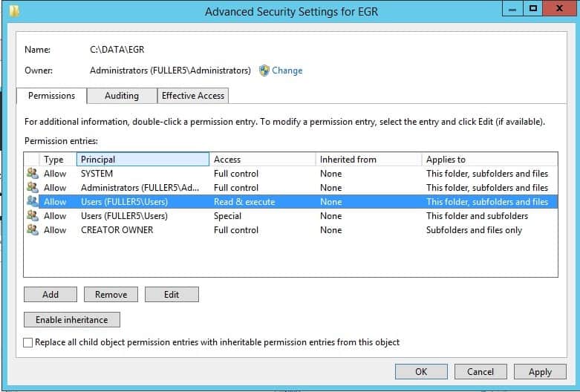Change the folder owner via Change link
Screen dimensions: 580x392
[287, 71]
